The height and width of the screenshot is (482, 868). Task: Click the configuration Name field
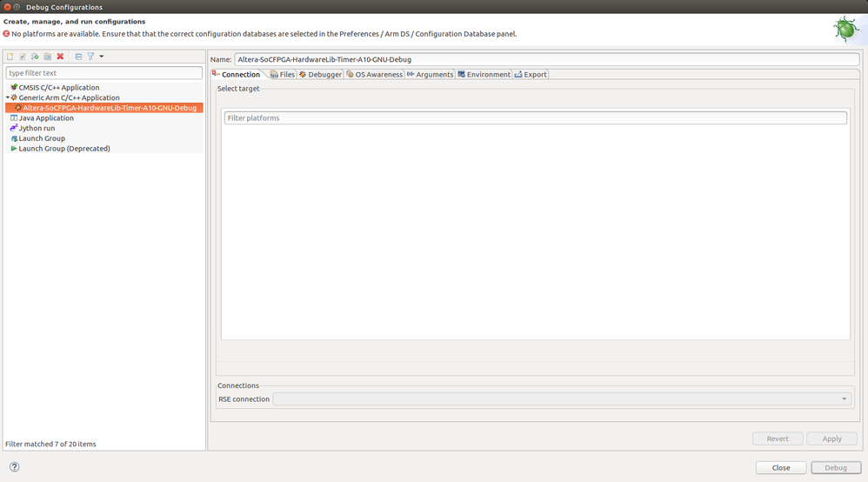[546, 59]
